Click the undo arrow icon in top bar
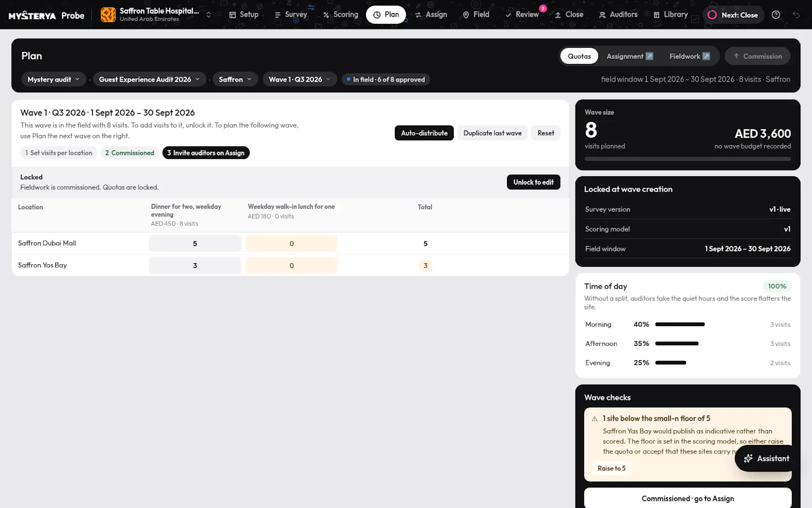This screenshot has width=812, height=508. click(x=796, y=15)
